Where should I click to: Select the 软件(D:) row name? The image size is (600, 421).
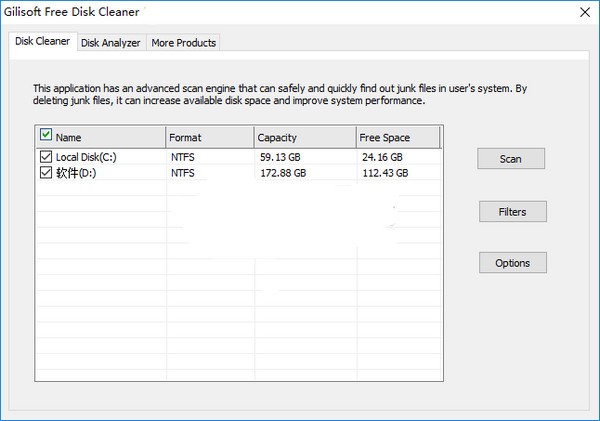[x=76, y=173]
